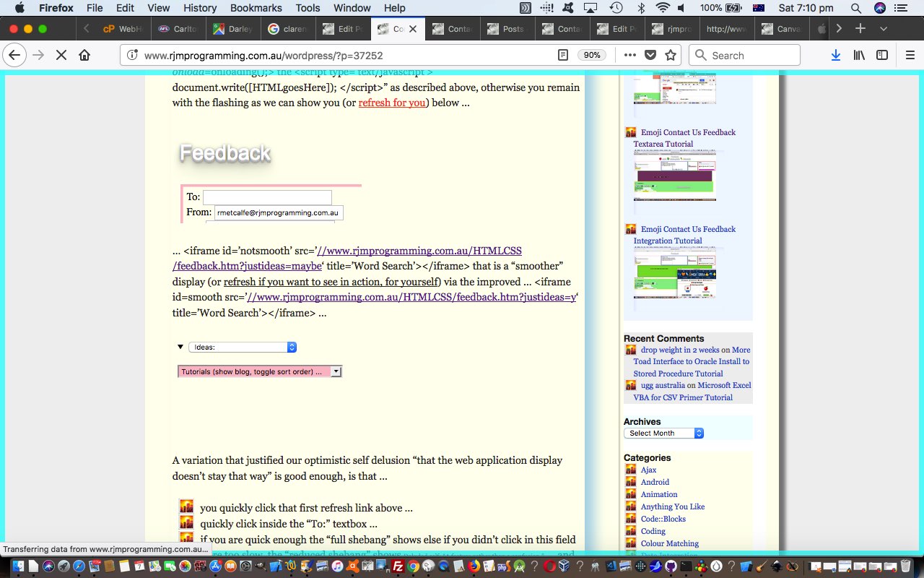This screenshot has width=924, height=578.
Task: Open the Bookmarks menu in menu bar
Action: click(256, 8)
